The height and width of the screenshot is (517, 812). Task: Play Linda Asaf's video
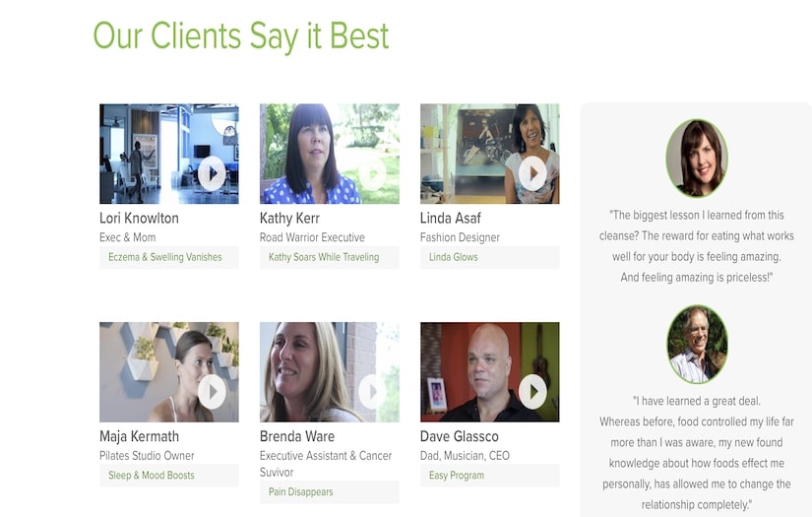532,173
